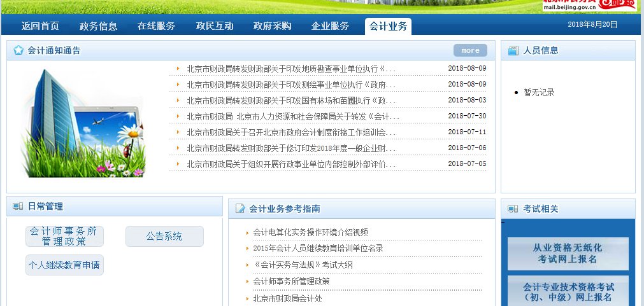Screen dimensions: 644x306
Task: Click arrow bullet before 内部控制外部评价 notice
Action: (178, 164)
